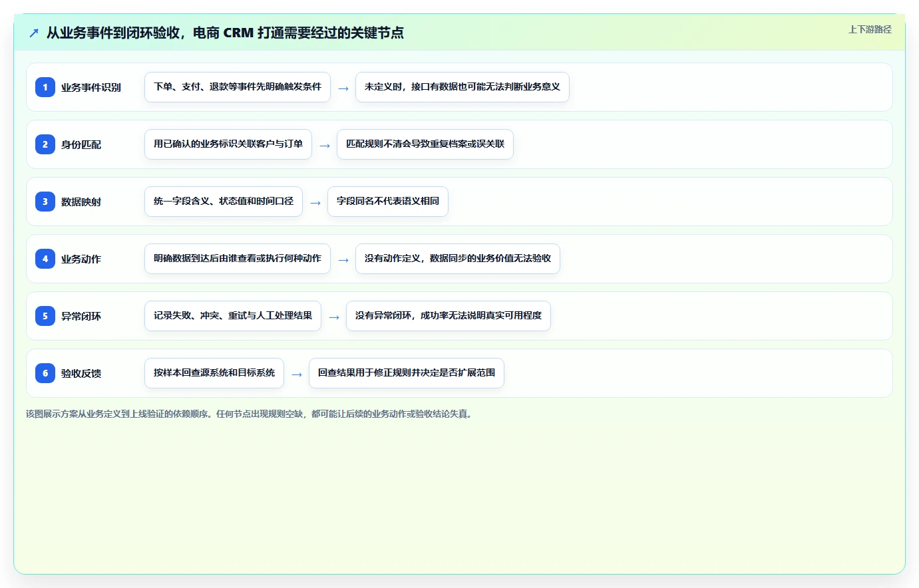Click the 数据映射 label
The width and height of the screenshot is (919, 588).
click(81, 202)
